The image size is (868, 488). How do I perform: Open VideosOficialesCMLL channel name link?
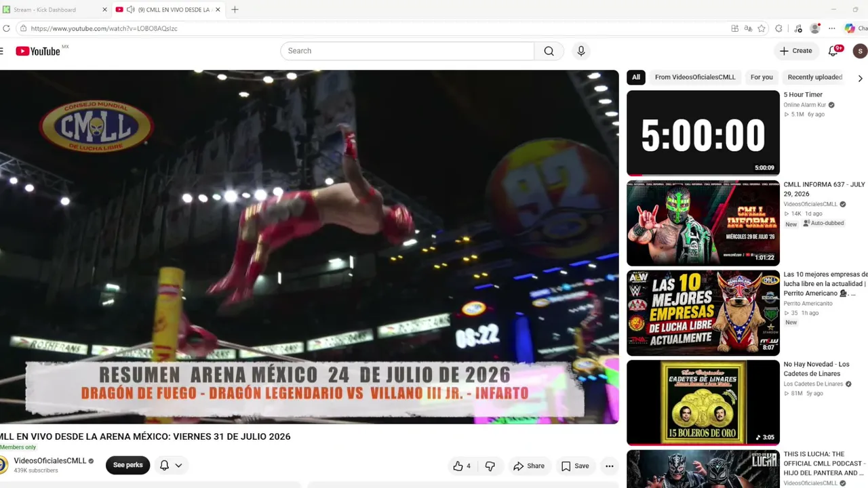(50, 461)
